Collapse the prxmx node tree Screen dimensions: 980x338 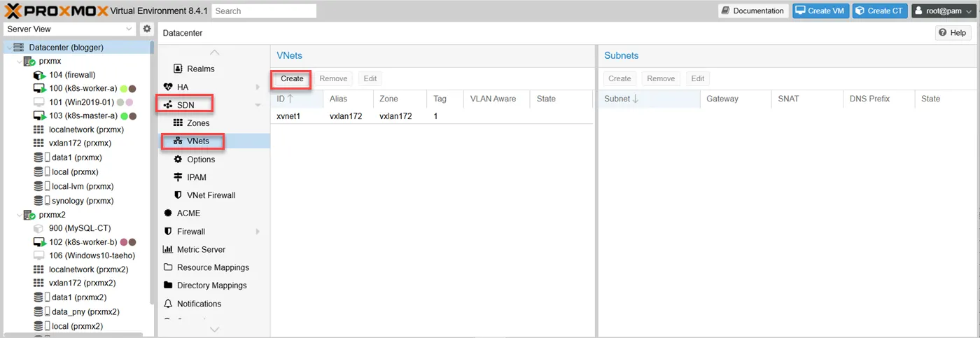(x=19, y=62)
